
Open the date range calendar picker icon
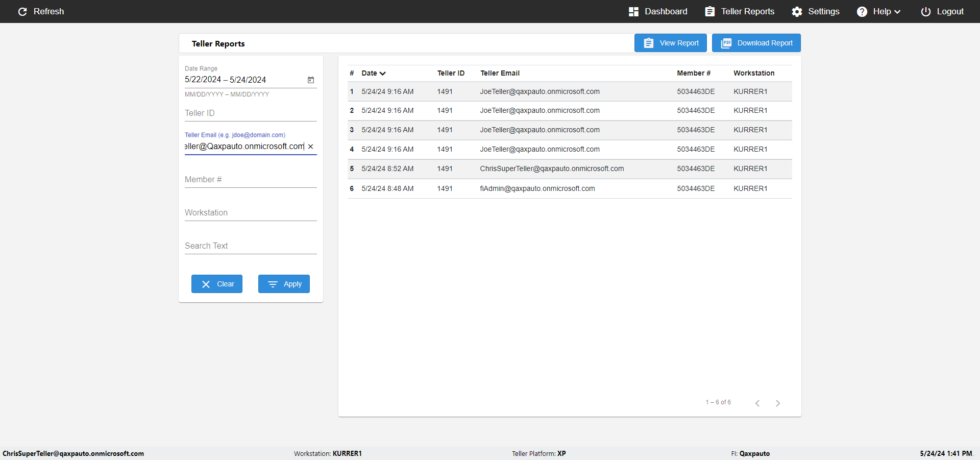tap(311, 80)
